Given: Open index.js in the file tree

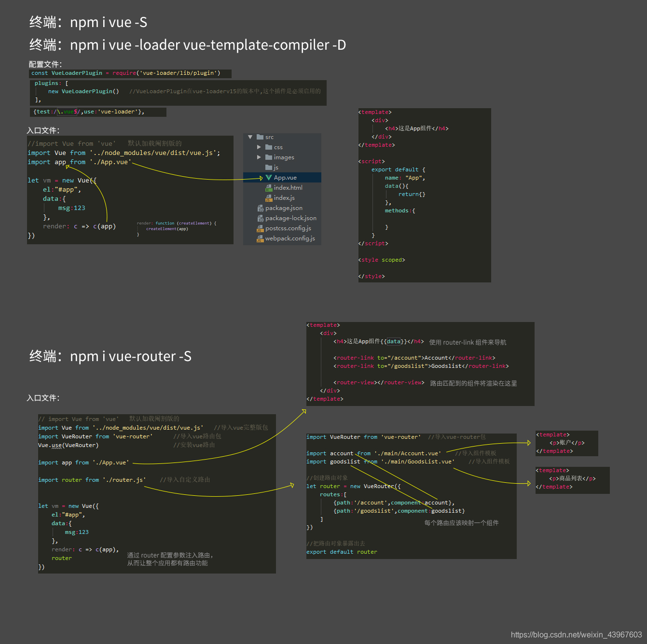Looking at the screenshot, I should pyautogui.click(x=284, y=198).
